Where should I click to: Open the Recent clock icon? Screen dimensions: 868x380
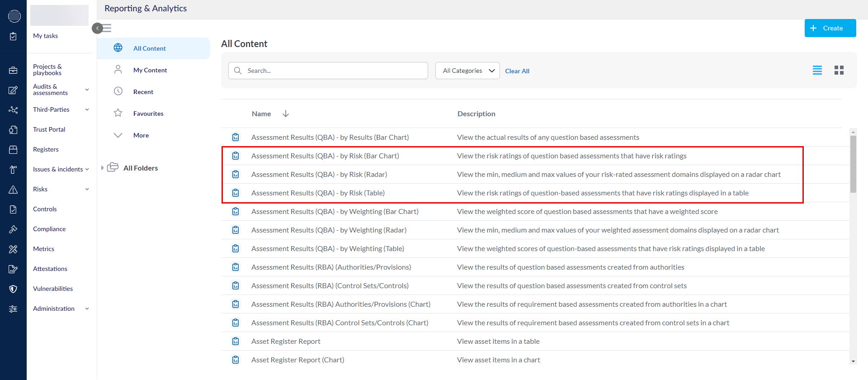click(x=118, y=91)
